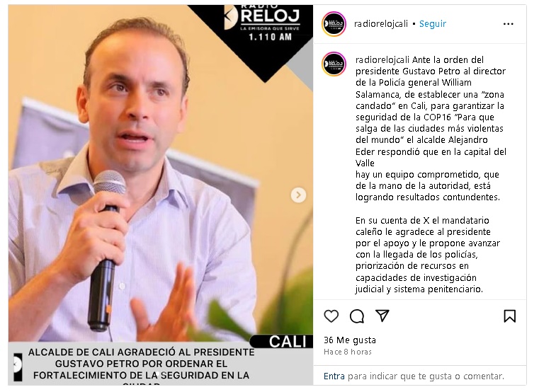The width and height of the screenshot is (539, 392).
Task: Save the post with the bookmark icon
Action: [x=510, y=316]
